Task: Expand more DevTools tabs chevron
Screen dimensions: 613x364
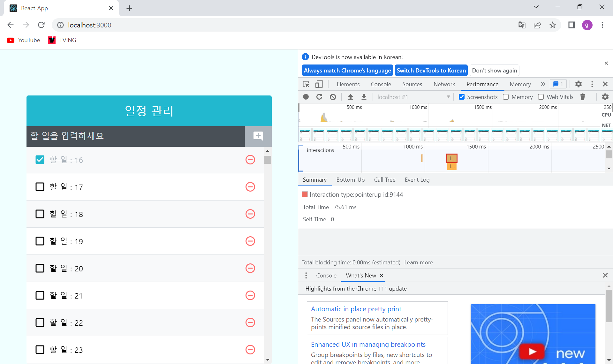Action: point(543,84)
